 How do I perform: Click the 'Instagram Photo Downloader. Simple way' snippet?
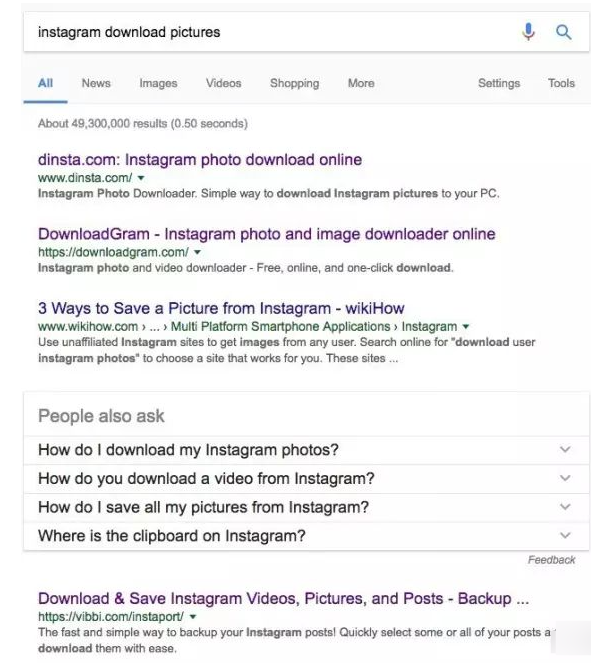pyautogui.click(x=268, y=194)
